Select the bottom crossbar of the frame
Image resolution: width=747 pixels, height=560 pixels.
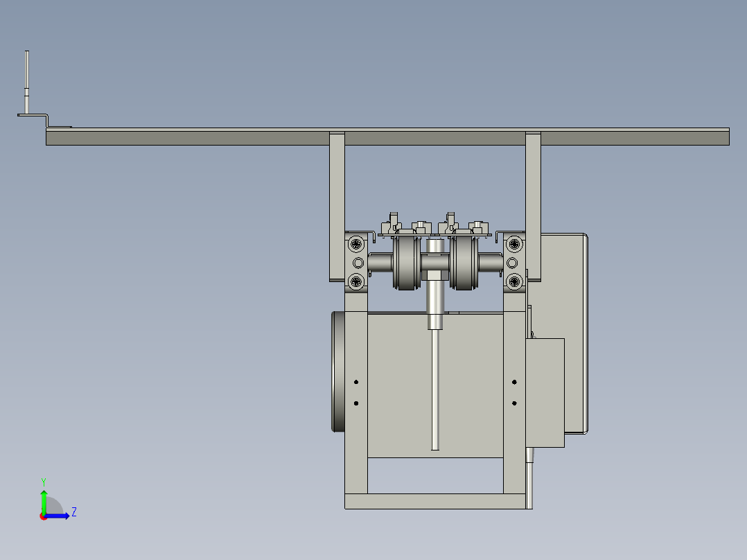click(x=435, y=501)
